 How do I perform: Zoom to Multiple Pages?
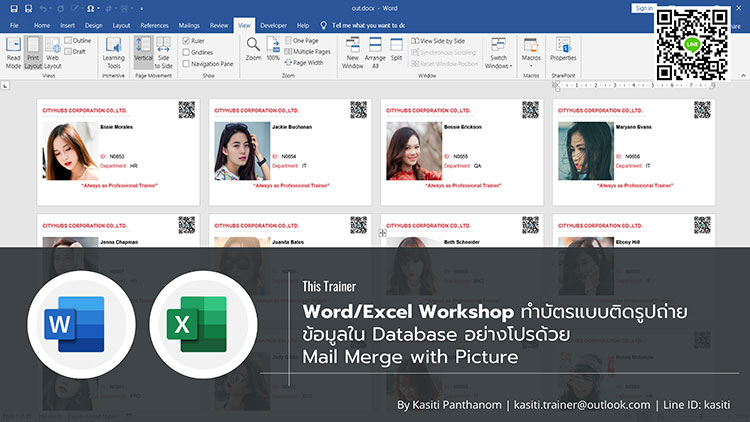(x=308, y=52)
